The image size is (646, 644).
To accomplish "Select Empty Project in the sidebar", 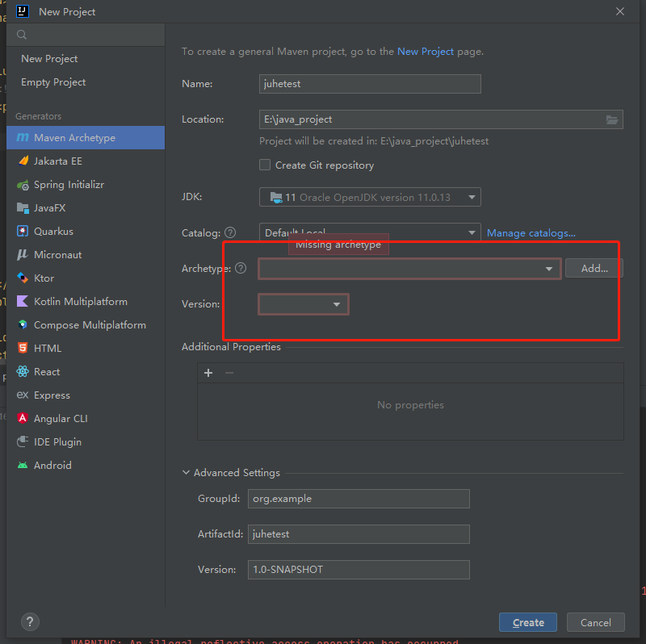I will coord(53,82).
